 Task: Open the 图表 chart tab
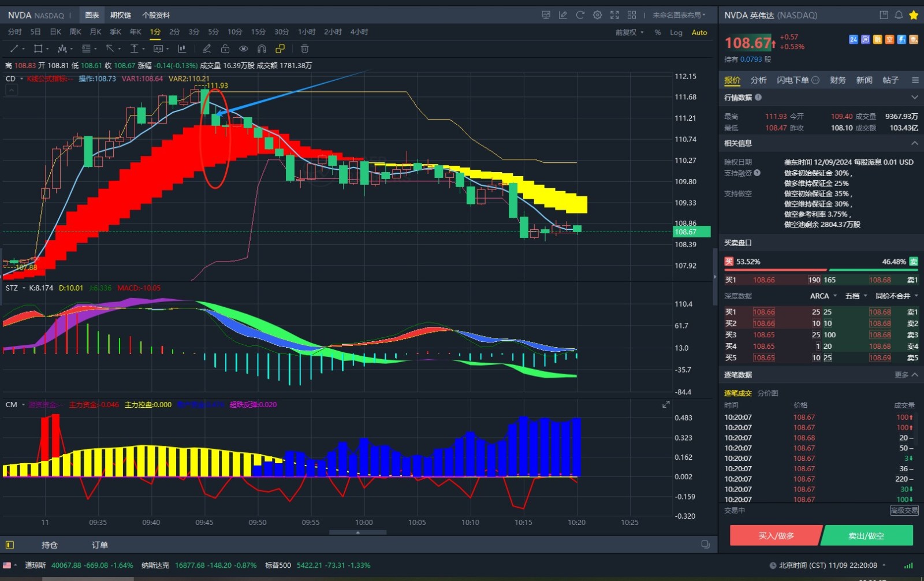pyautogui.click(x=92, y=15)
